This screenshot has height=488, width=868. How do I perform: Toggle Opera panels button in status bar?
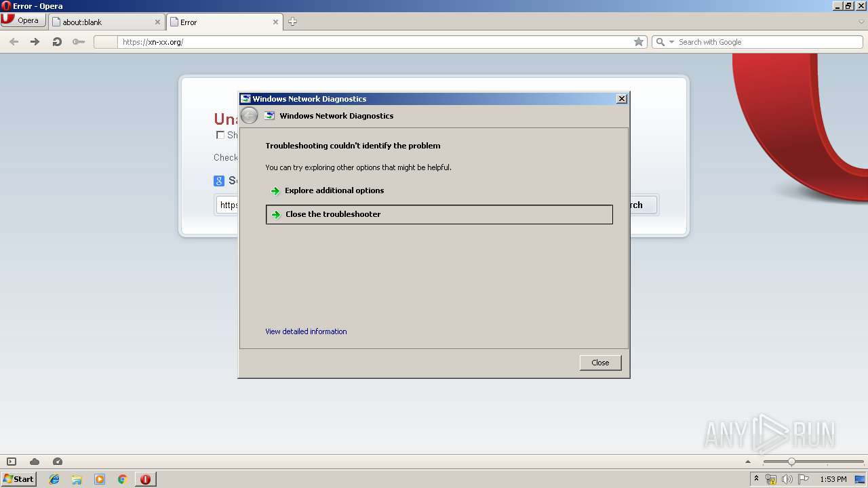(x=11, y=462)
